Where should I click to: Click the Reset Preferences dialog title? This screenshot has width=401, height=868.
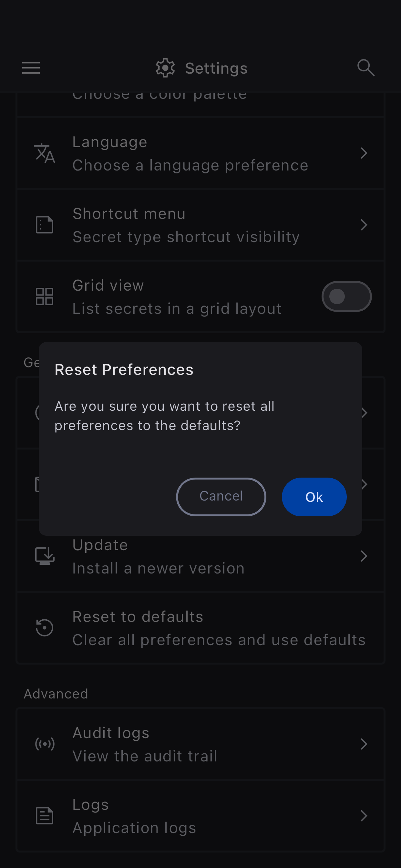pyautogui.click(x=124, y=370)
